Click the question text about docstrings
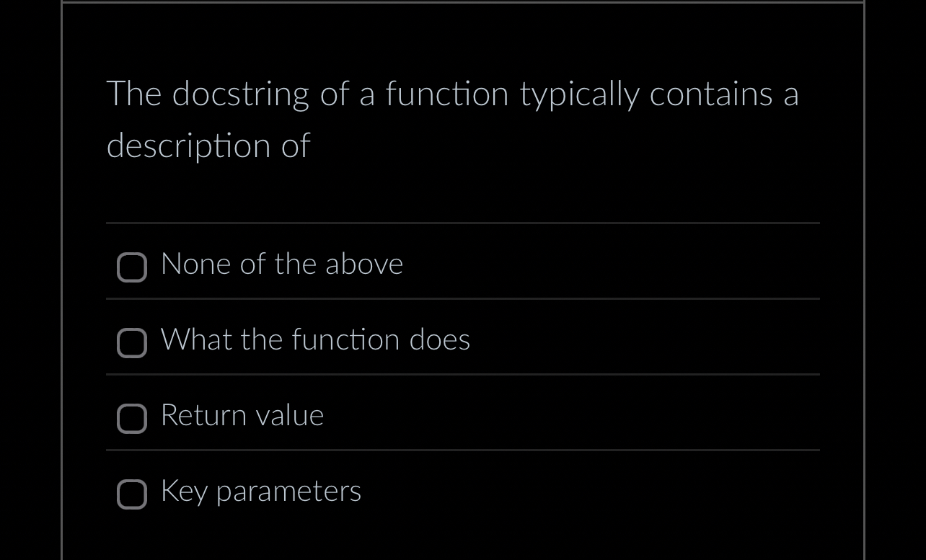 click(452, 119)
